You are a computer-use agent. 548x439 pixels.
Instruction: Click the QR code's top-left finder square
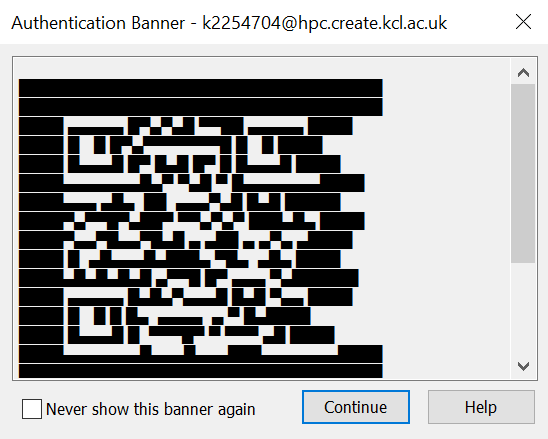pos(95,150)
